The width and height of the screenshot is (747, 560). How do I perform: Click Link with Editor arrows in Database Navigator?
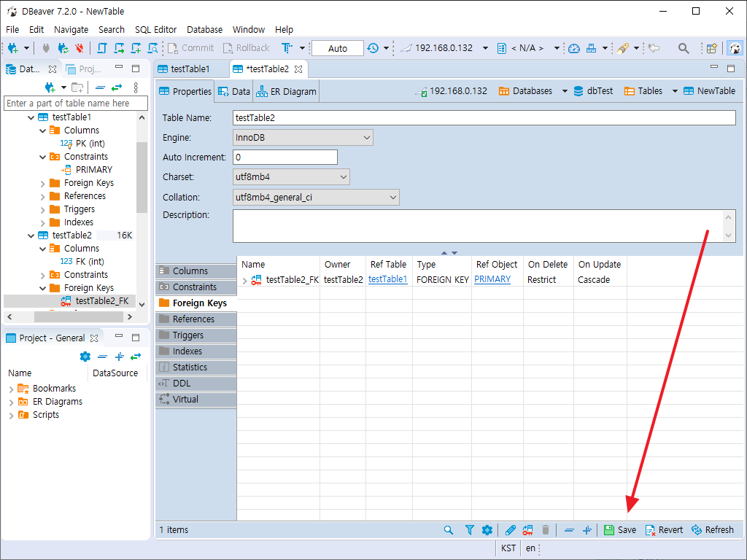[117, 87]
